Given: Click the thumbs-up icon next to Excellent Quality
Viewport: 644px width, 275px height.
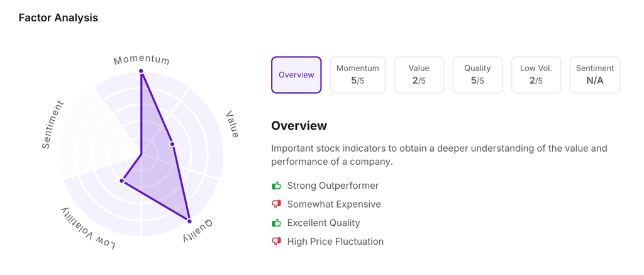Looking at the screenshot, I should point(276,223).
